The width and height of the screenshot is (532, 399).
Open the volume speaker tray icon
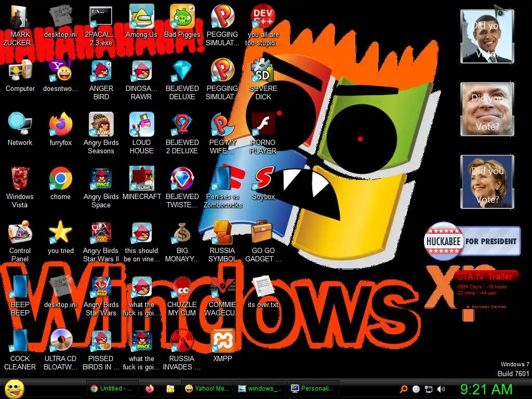441,389
